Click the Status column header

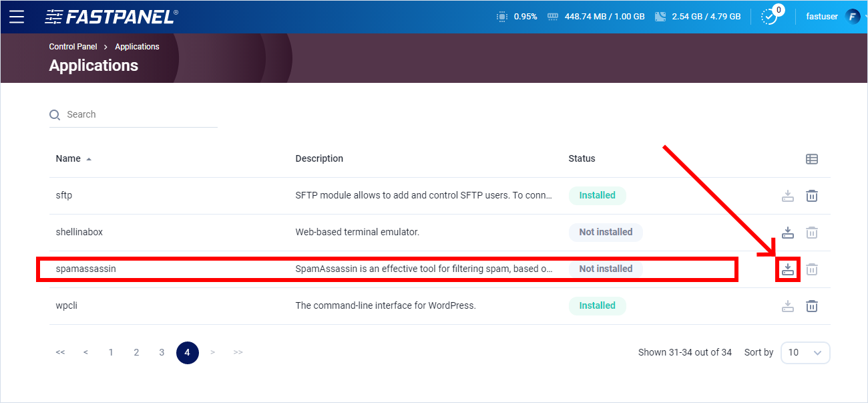pos(582,159)
